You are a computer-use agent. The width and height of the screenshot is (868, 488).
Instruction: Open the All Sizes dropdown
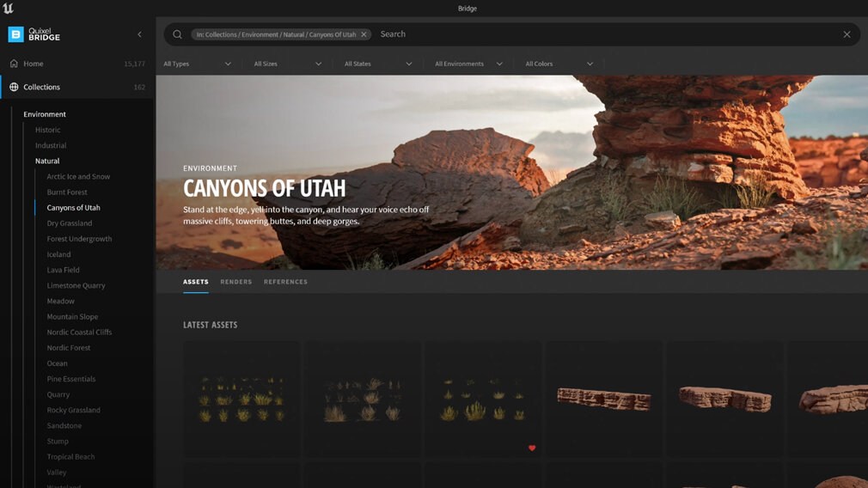pyautogui.click(x=288, y=64)
